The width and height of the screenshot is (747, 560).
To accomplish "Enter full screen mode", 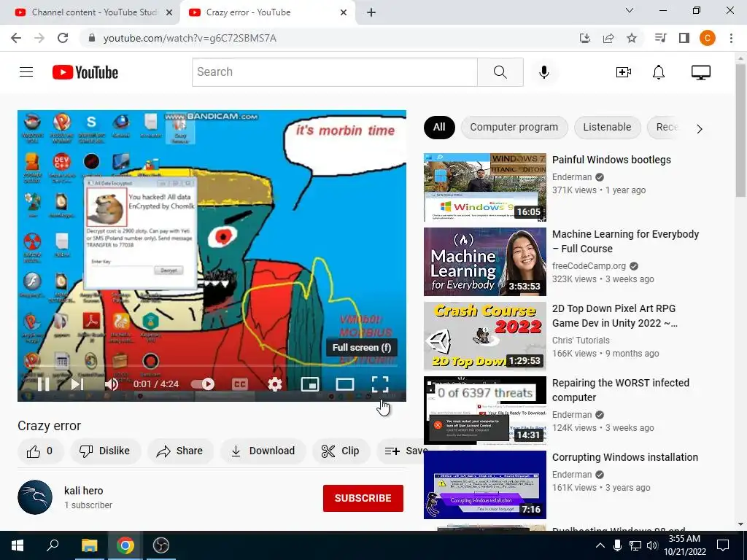I will [x=379, y=384].
